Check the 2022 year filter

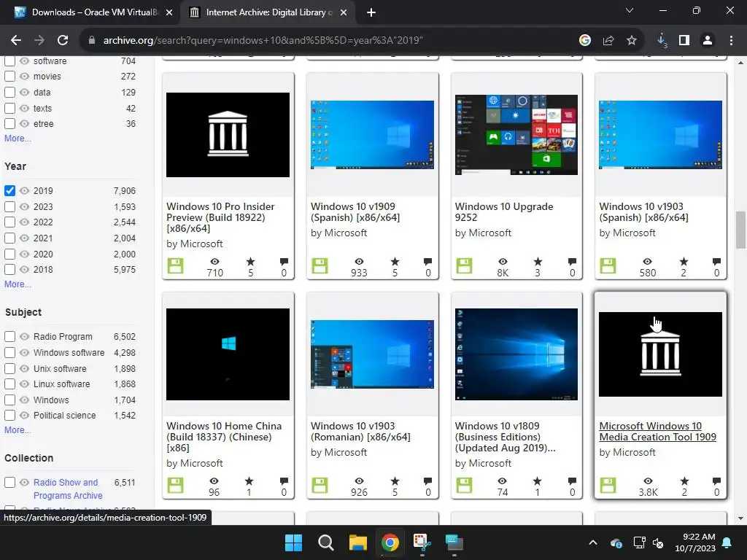[x=9, y=222]
